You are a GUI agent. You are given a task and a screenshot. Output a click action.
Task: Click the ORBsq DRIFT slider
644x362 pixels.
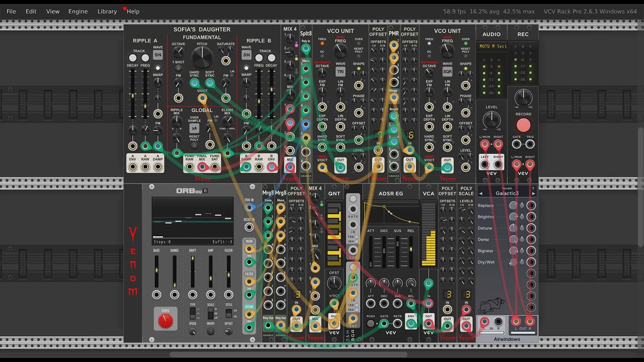pos(193,270)
